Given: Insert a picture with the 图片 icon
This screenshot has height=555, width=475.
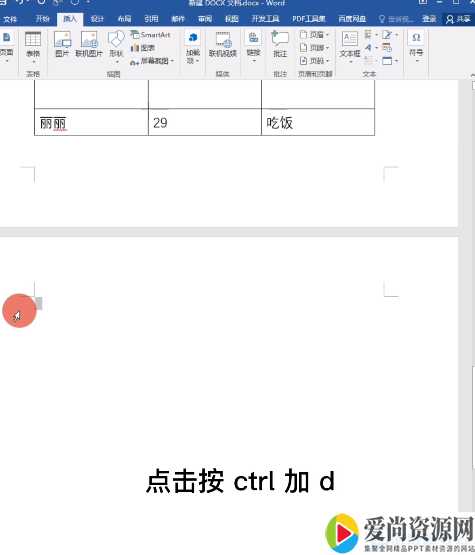Looking at the screenshot, I should 62,44.
